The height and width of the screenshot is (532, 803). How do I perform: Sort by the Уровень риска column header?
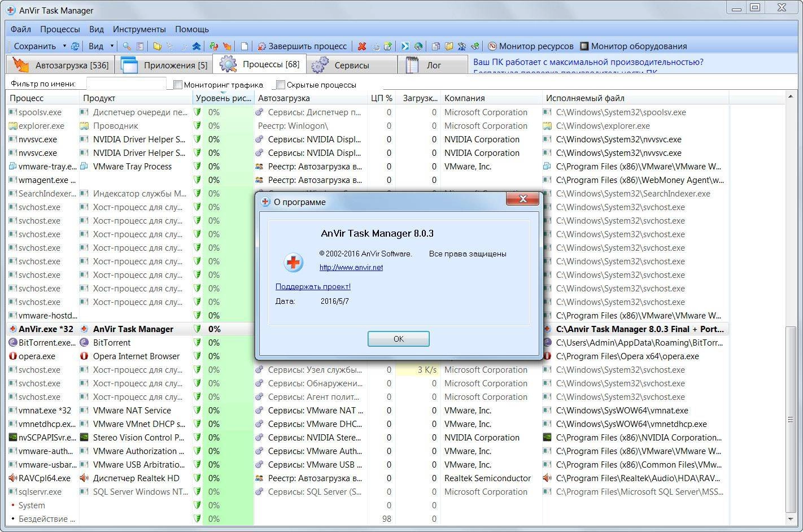(223, 98)
